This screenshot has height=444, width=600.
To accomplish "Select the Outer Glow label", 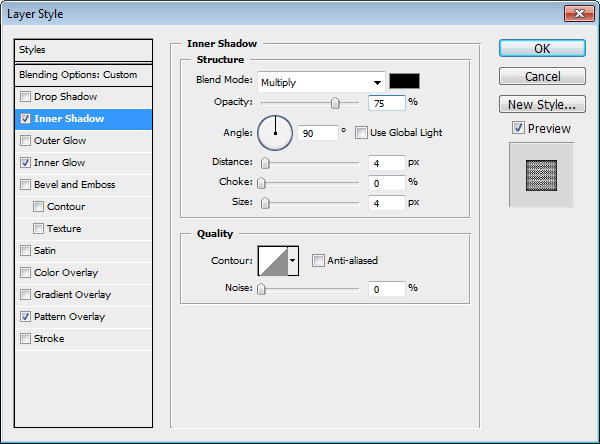I will tap(60, 140).
